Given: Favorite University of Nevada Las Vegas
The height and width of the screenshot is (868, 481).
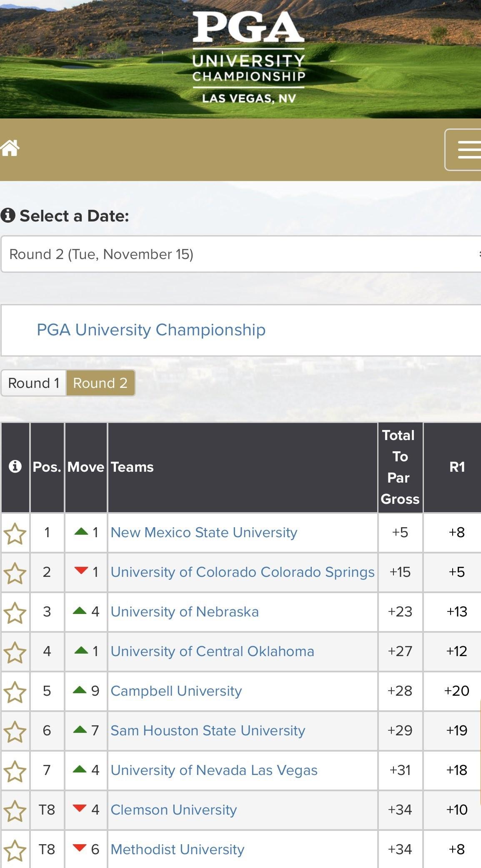Looking at the screenshot, I should click(15, 771).
